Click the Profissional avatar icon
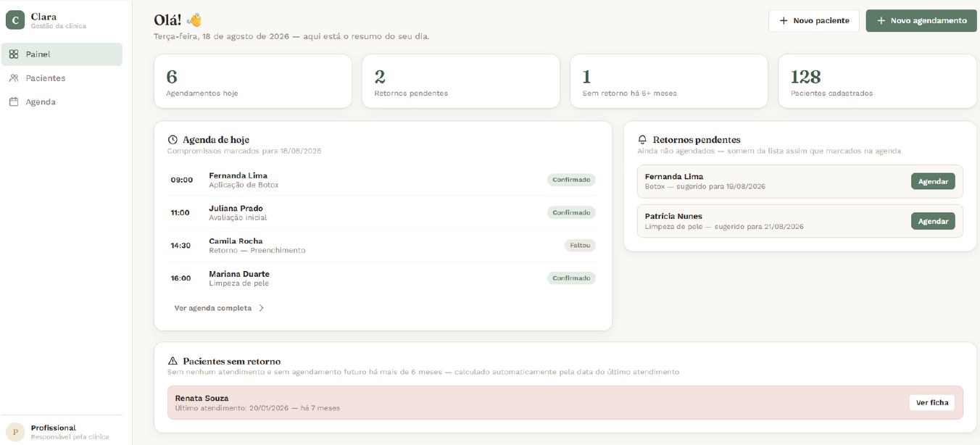The image size is (980, 445). 15,432
